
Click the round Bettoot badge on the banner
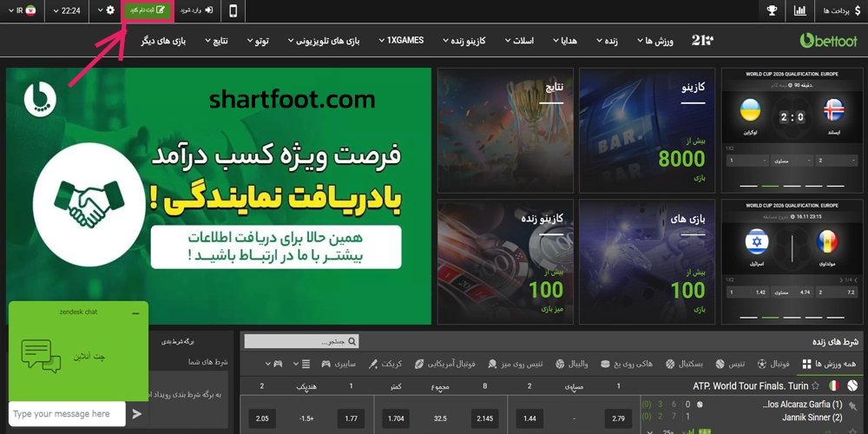[40, 100]
